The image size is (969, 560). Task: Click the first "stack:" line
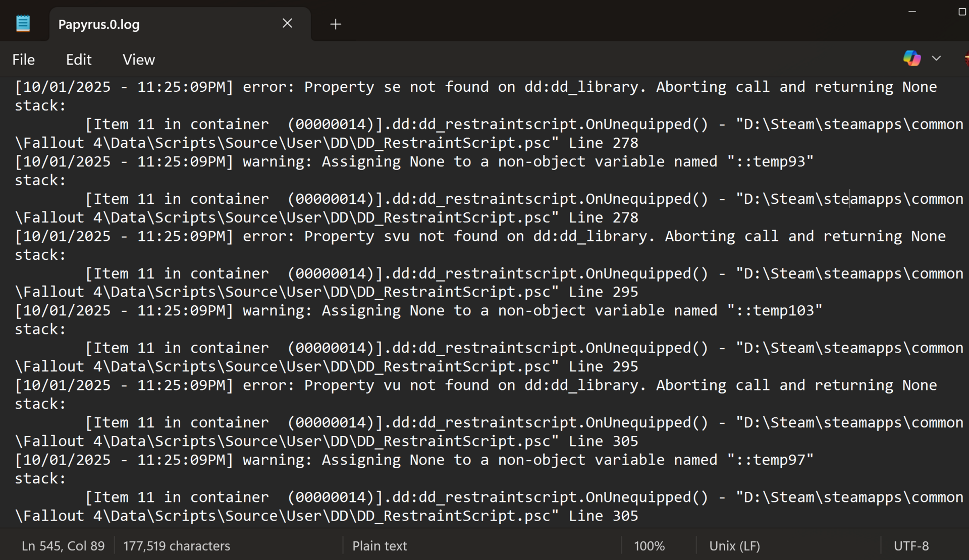pos(40,106)
